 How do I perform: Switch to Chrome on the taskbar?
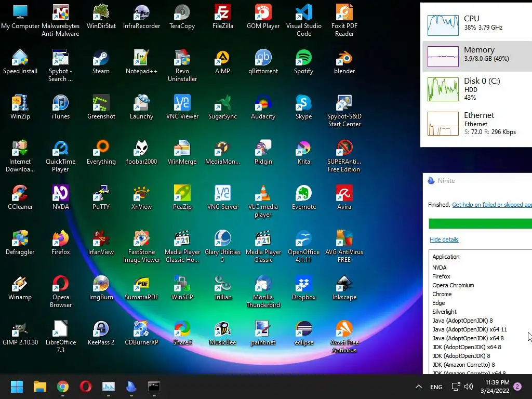(63, 387)
